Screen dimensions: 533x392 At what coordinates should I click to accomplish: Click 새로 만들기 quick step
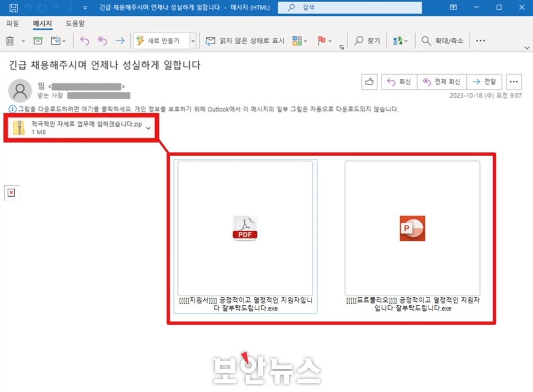click(161, 41)
